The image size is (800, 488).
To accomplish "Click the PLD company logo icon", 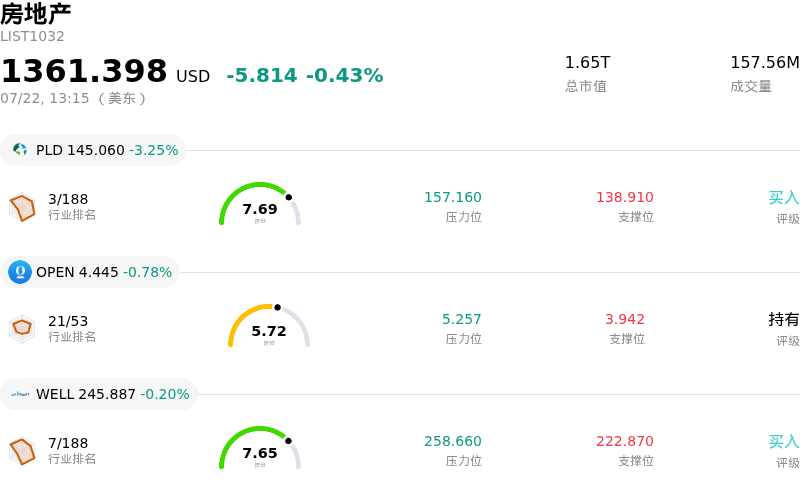I will (20, 150).
